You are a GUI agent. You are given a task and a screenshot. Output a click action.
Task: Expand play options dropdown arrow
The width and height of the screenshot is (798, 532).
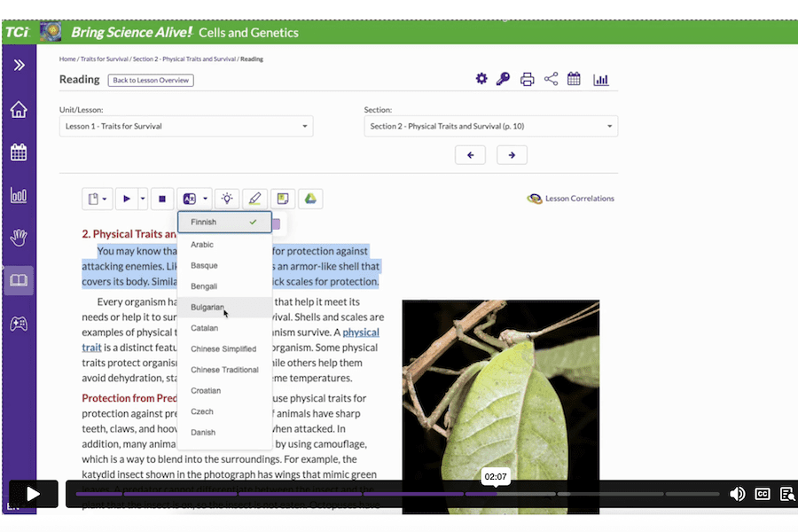pyautogui.click(x=143, y=199)
